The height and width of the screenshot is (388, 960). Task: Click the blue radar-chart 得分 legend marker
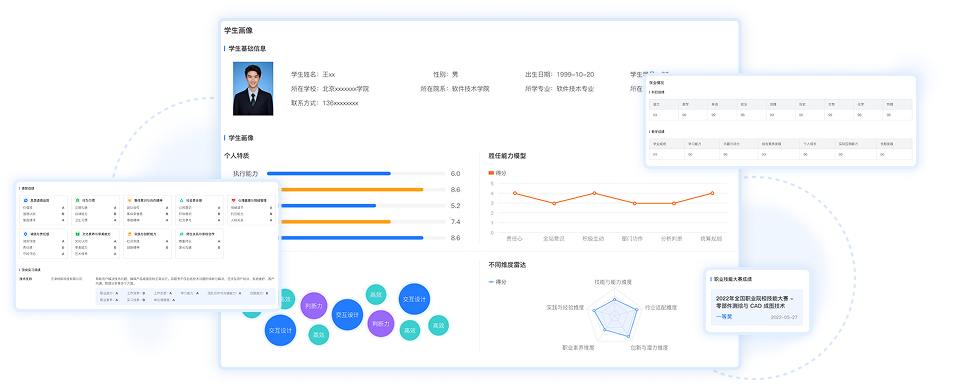pyautogui.click(x=491, y=282)
